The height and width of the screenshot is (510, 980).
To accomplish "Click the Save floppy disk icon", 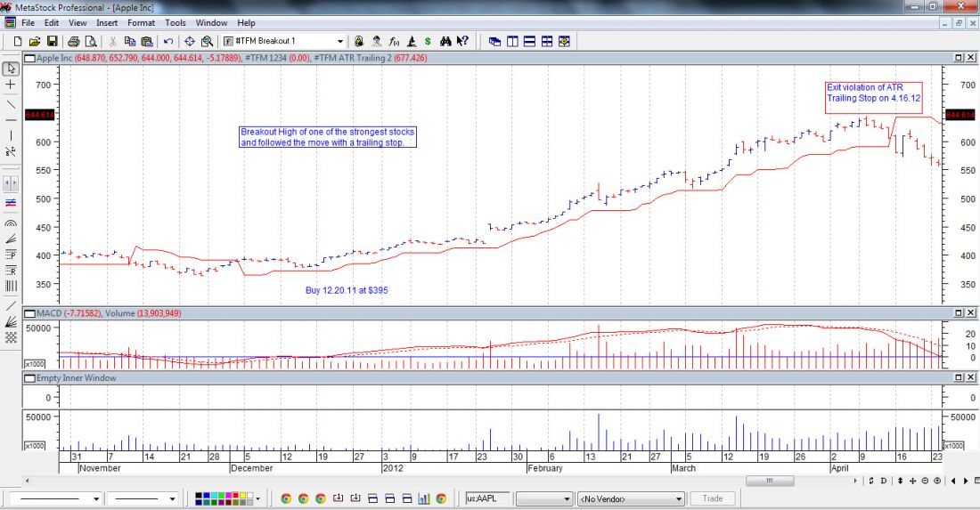I will pos(53,41).
